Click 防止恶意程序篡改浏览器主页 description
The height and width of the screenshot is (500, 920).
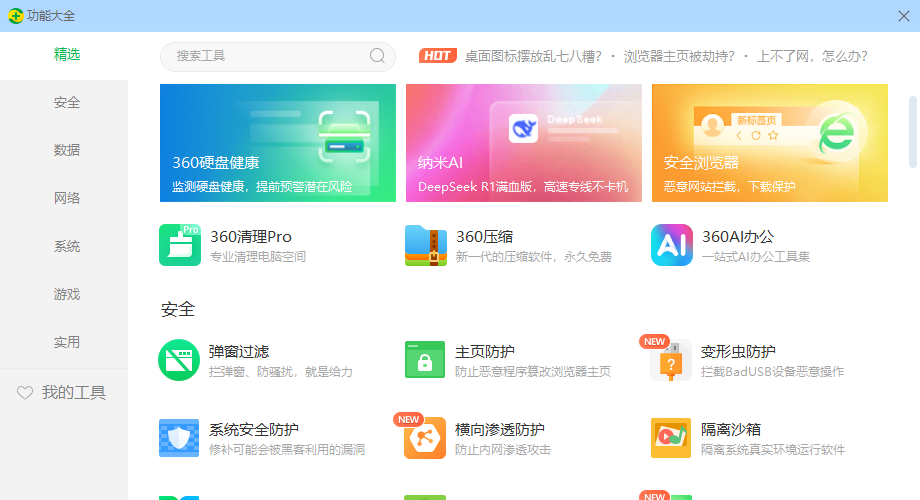(533, 372)
